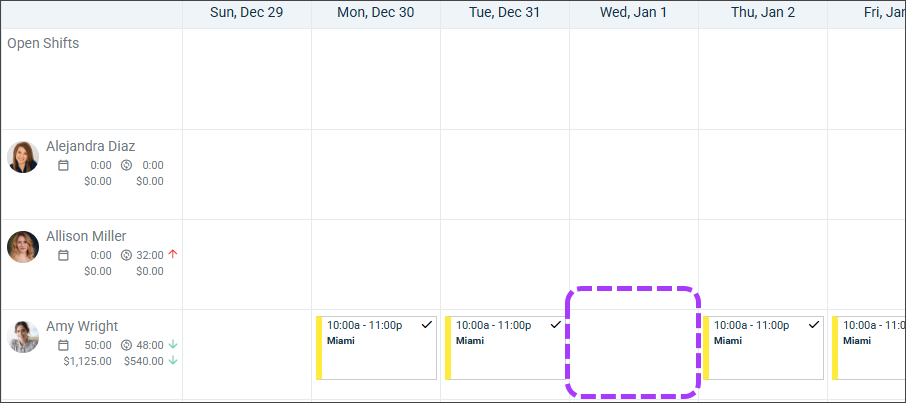Click Alejandra Diaz's scheduled hours calendar icon
The image size is (906, 403).
[x=63, y=165]
